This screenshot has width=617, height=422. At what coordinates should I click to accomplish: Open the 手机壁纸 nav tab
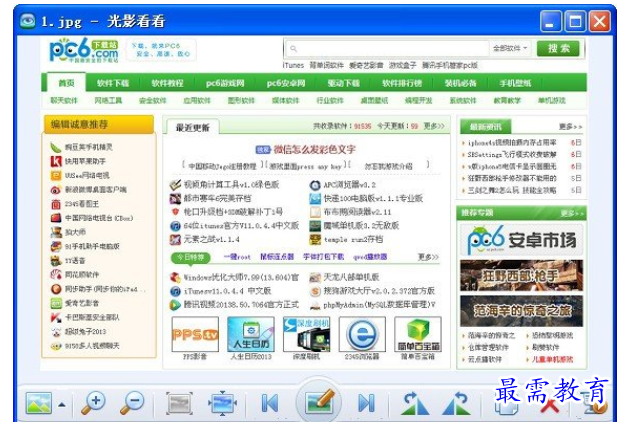515,83
